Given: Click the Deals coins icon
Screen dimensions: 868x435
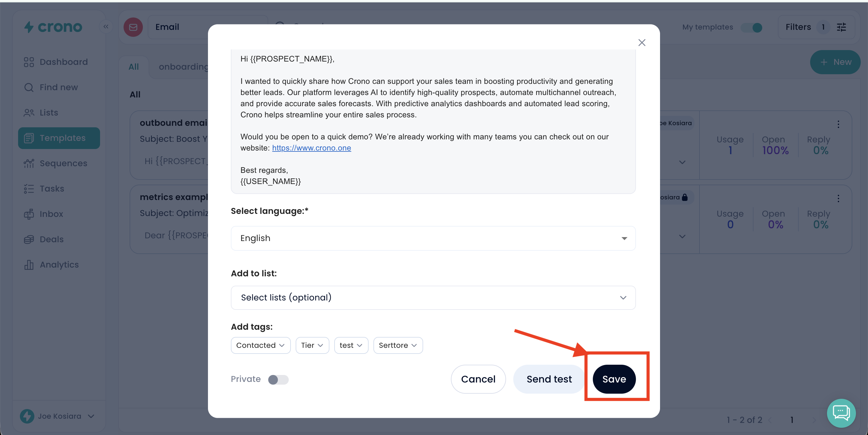Looking at the screenshot, I should 29,239.
